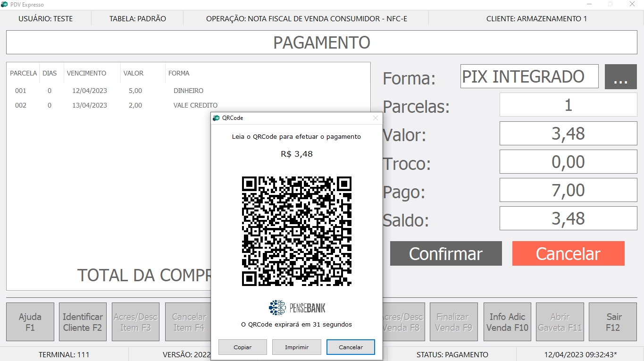The image size is (644, 361).
Task: Click the PenseBank logo
Action: pos(297,308)
